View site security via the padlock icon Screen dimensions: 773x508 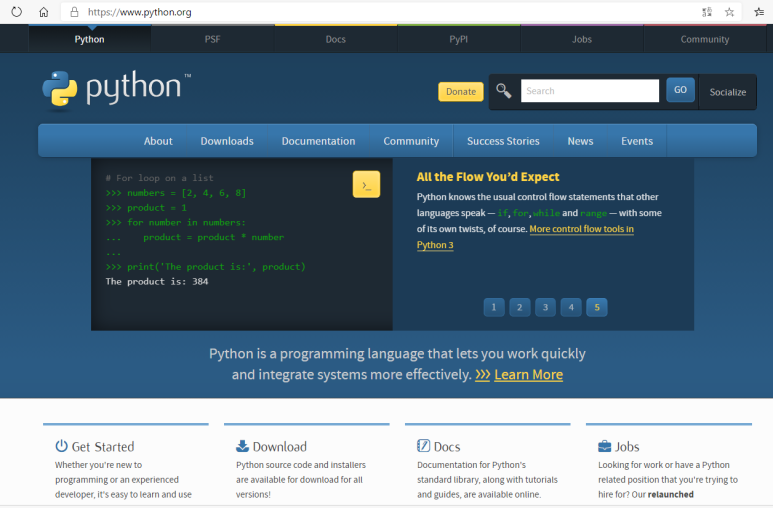pos(74,12)
